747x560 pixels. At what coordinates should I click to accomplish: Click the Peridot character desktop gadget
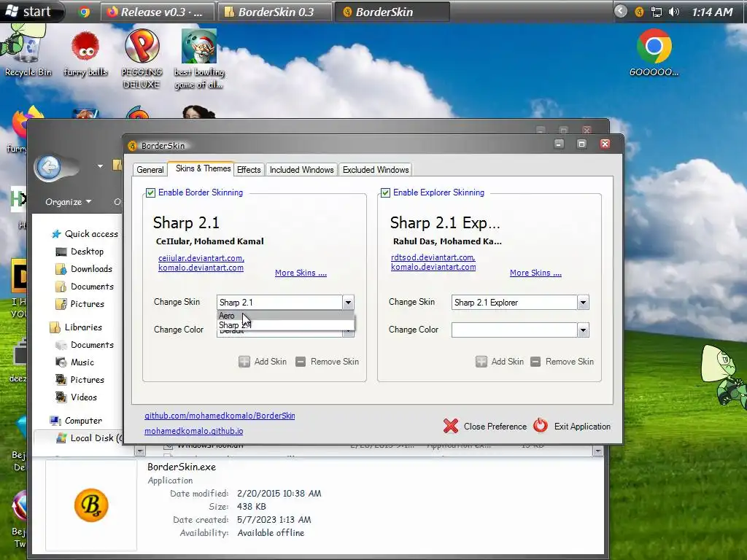[724, 376]
